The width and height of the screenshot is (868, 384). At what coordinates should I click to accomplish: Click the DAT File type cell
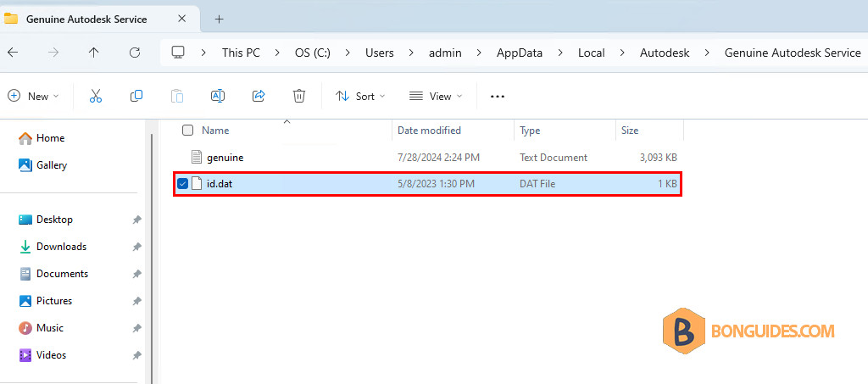click(537, 184)
